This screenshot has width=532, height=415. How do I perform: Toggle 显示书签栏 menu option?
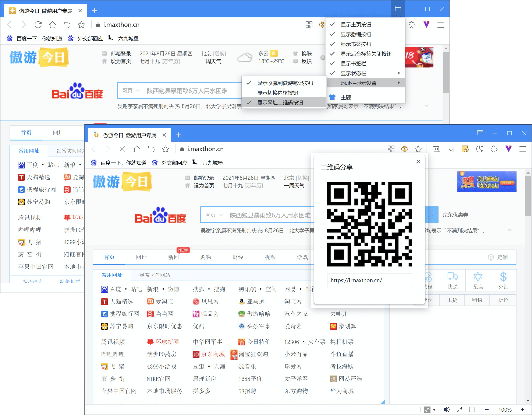[365, 64]
